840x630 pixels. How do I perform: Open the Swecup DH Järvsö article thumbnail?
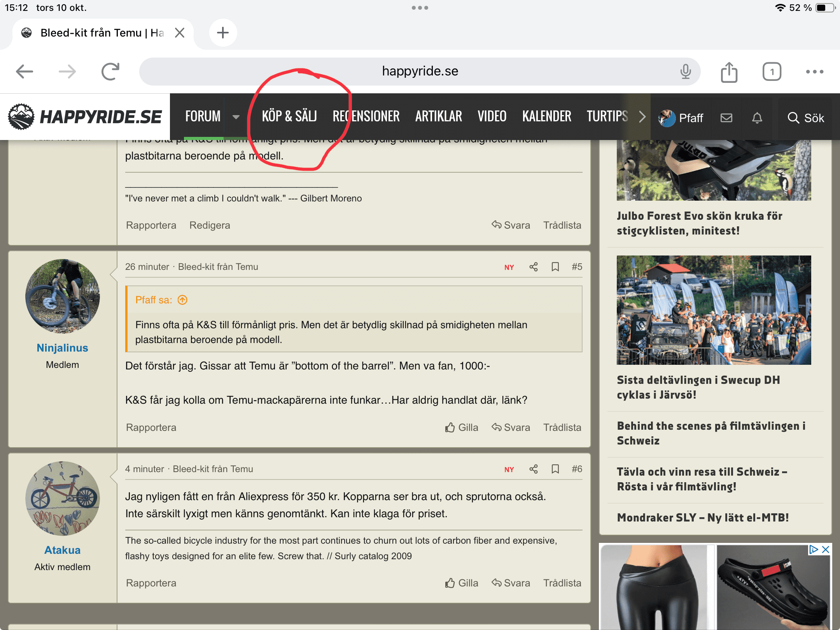(x=714, y=310)
